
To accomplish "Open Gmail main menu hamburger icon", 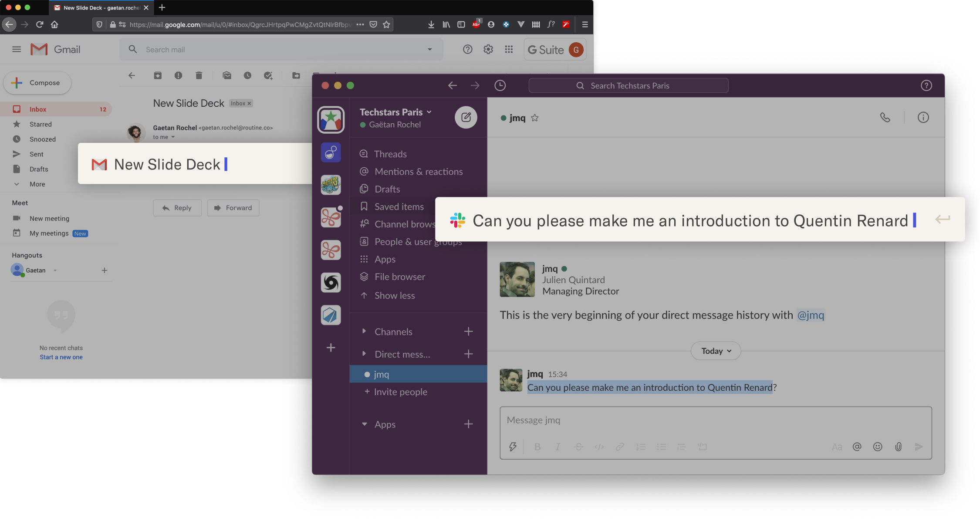I will coord(17,49).
